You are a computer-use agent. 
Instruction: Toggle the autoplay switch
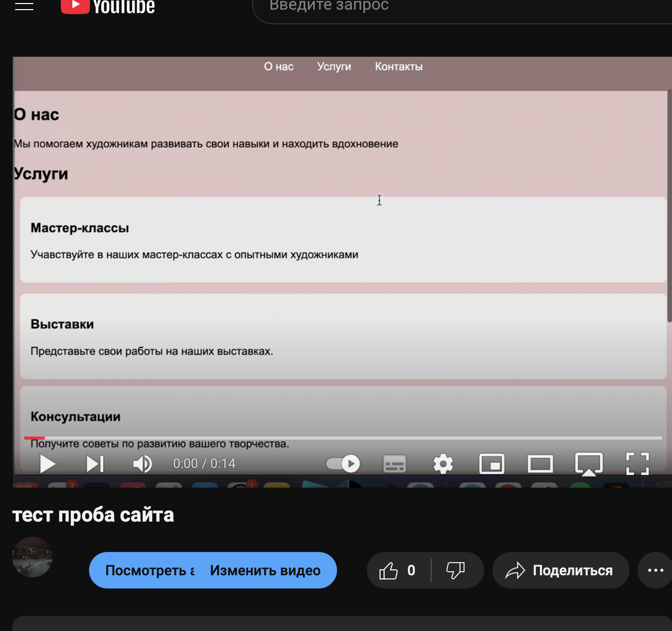pos(343,463)
